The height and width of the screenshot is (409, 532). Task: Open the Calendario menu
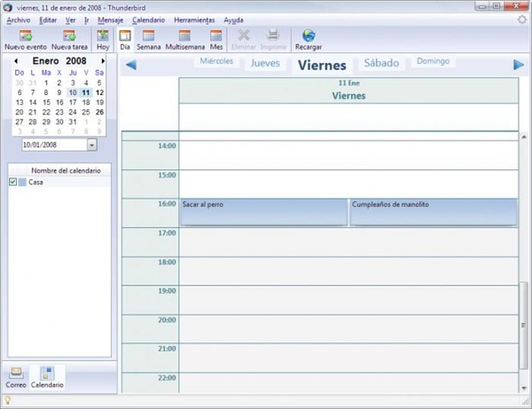point(149,20)
